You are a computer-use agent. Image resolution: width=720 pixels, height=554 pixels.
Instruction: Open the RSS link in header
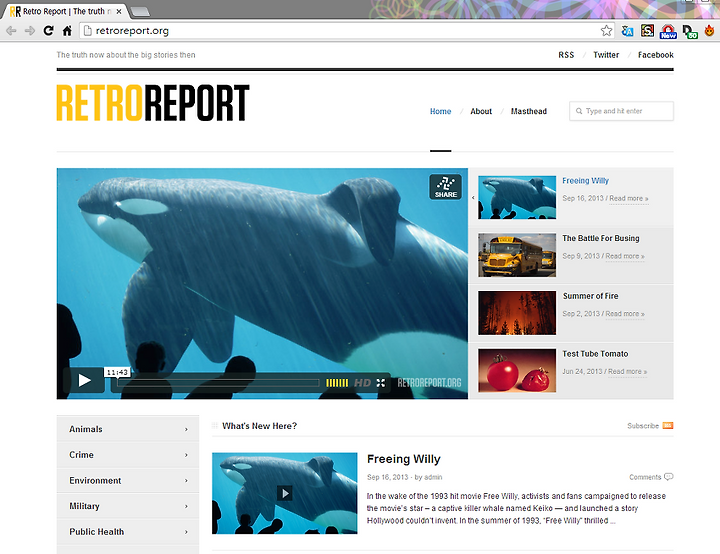pos(566,55)
